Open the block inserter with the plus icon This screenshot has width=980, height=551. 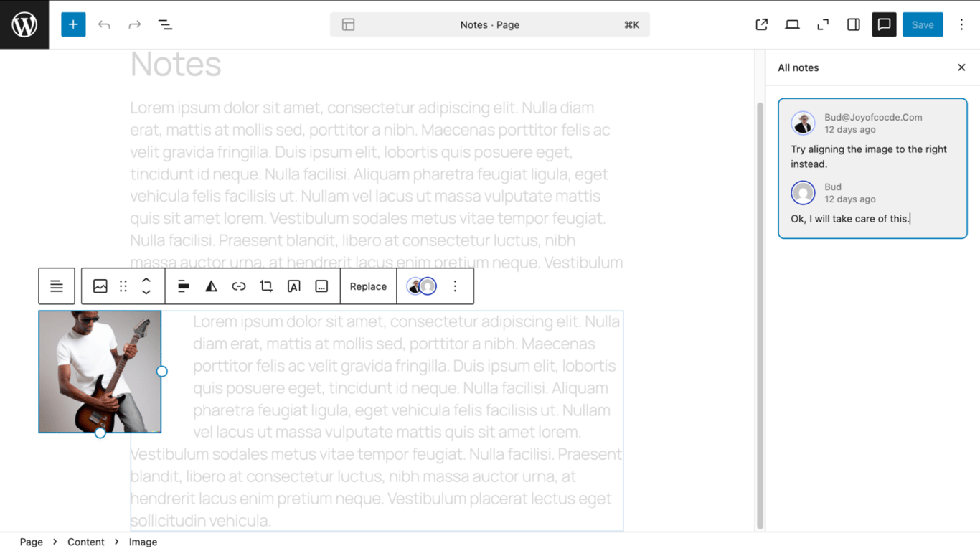click(x=72, y=24)
